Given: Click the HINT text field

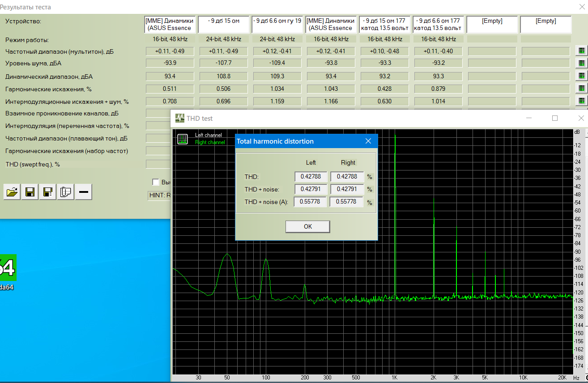Looking at the screenshot, I should click(x=160, y=196).
